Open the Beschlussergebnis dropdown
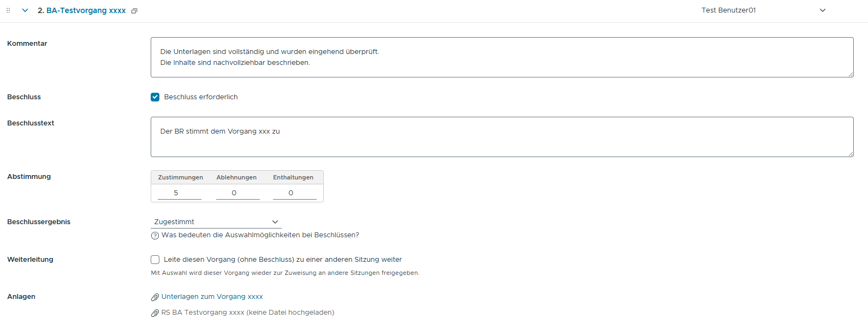The height and width of the screenshot is (336, 868). [216, 222]
